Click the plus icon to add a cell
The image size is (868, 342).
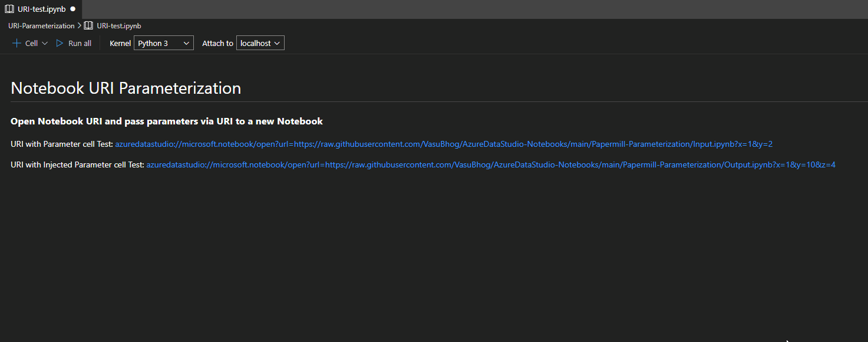click(15, 42)
